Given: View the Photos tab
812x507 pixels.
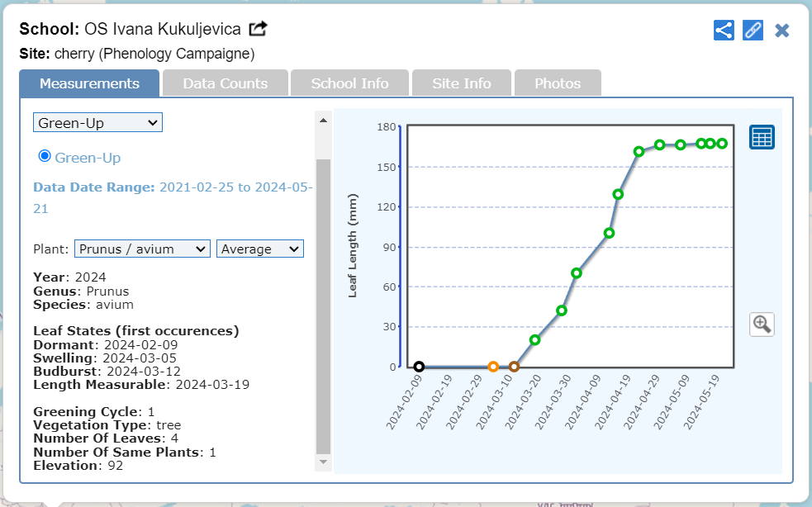Looking at the screenshot, I should [x=557, y=83].
